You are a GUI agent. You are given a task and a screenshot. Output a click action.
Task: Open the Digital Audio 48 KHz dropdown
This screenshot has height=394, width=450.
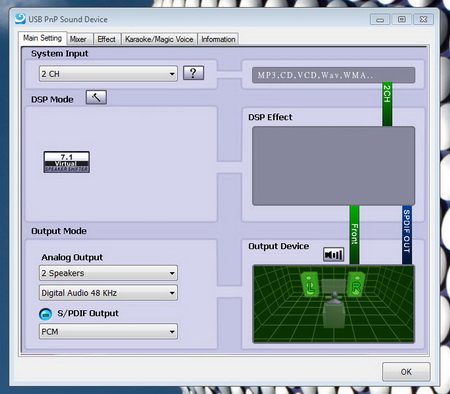click(x=108, y=293)
